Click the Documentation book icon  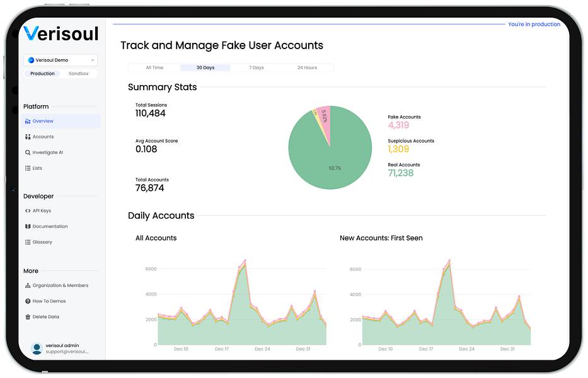point(28,227)
